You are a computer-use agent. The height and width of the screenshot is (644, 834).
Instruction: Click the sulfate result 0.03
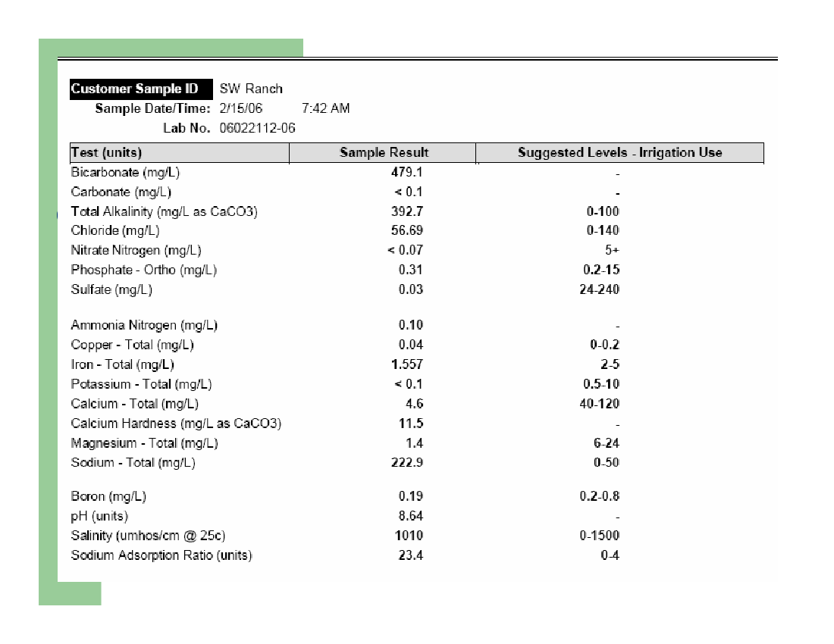pyautogui.click(x=411, y=289)
